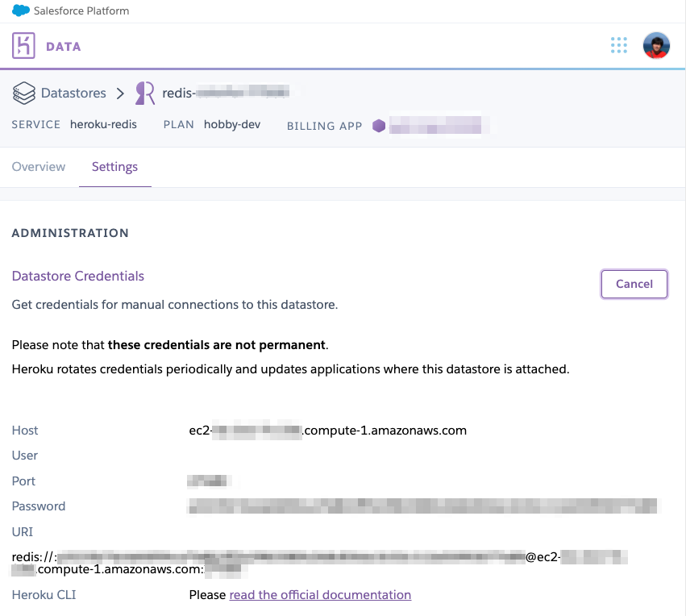Click the heroku-redis service value
Image resolution: width=686 pixels, height=616 pixels.
pos(103,125)
